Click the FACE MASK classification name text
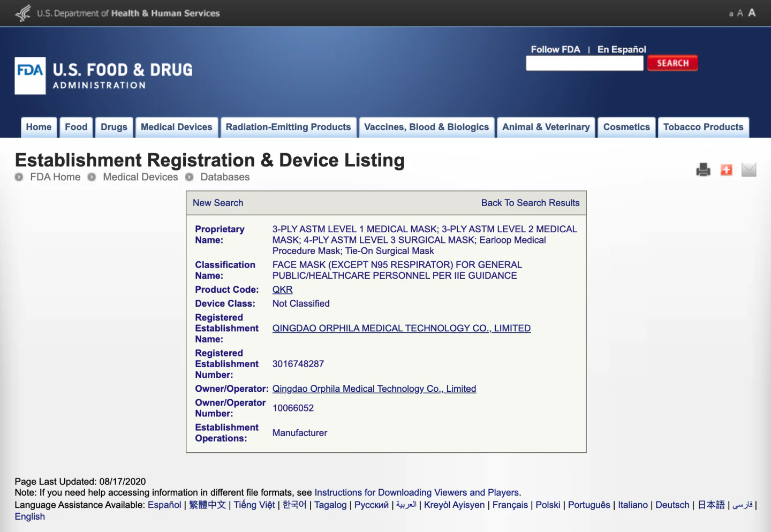The image size is (771, 532). click(397, 270)
